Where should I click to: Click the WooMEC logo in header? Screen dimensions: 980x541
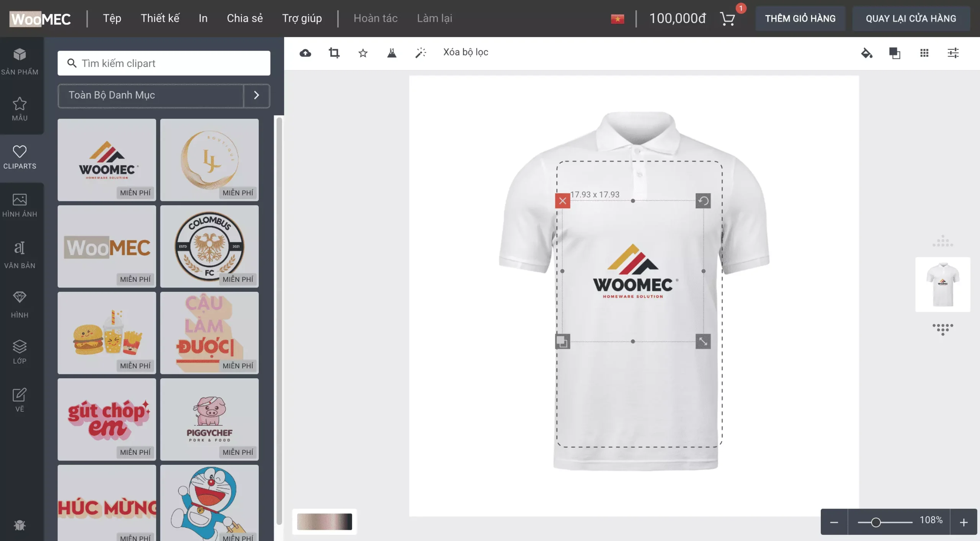(x=40, y=18)
